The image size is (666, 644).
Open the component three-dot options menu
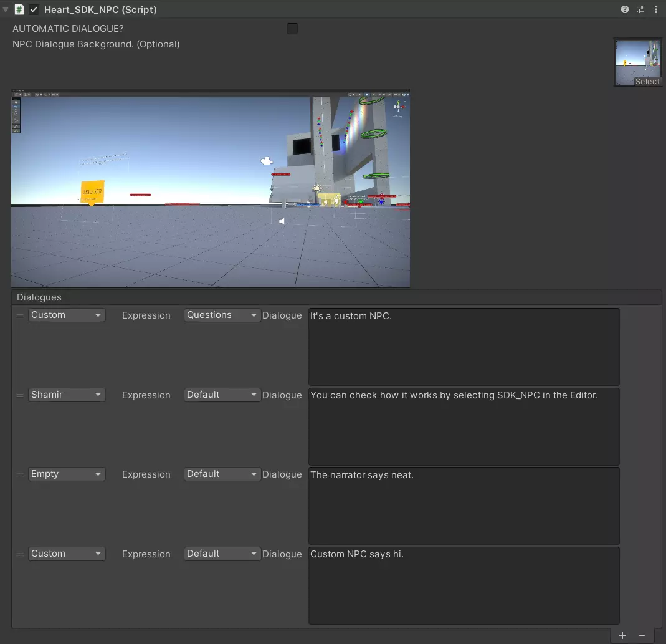[x=656, y=9]
